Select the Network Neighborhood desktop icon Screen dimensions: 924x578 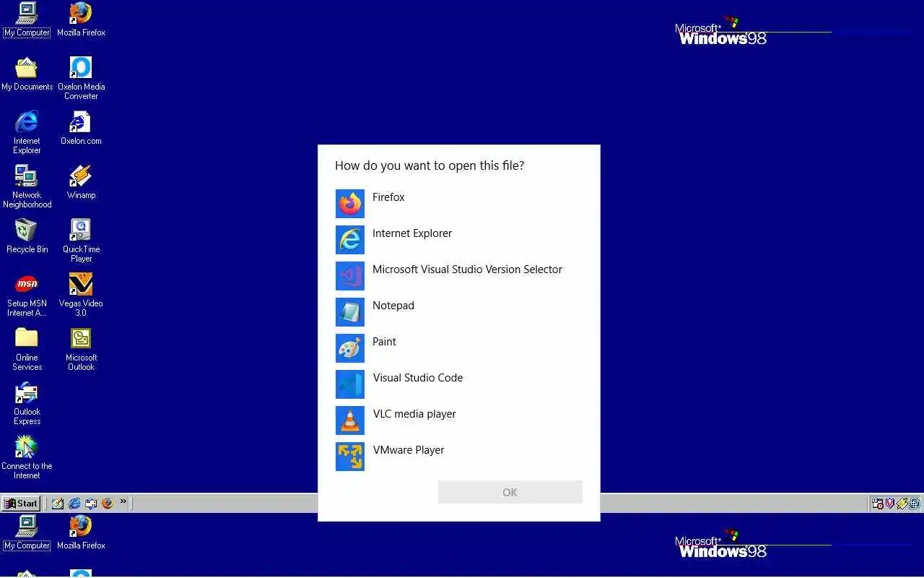tap(27, 186)
